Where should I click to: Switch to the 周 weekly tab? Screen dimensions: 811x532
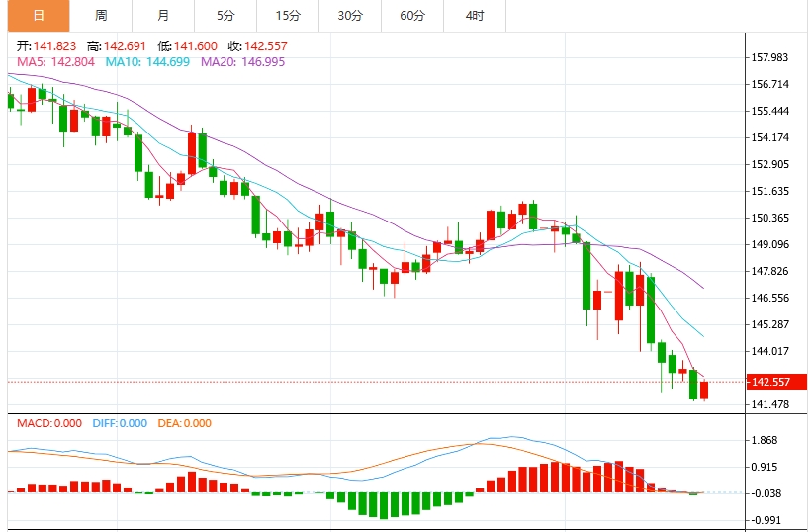(x=101, y=16)
